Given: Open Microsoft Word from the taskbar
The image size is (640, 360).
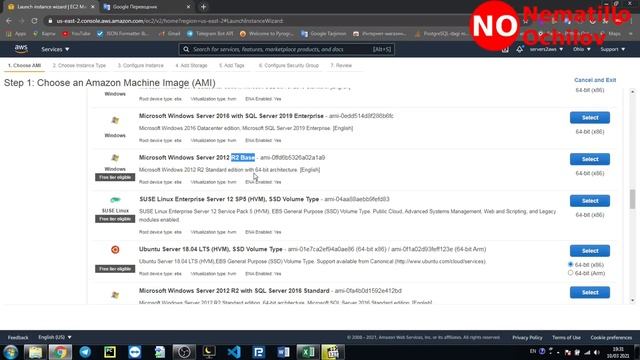Looking at the screenshot, I should pos(283,352).
